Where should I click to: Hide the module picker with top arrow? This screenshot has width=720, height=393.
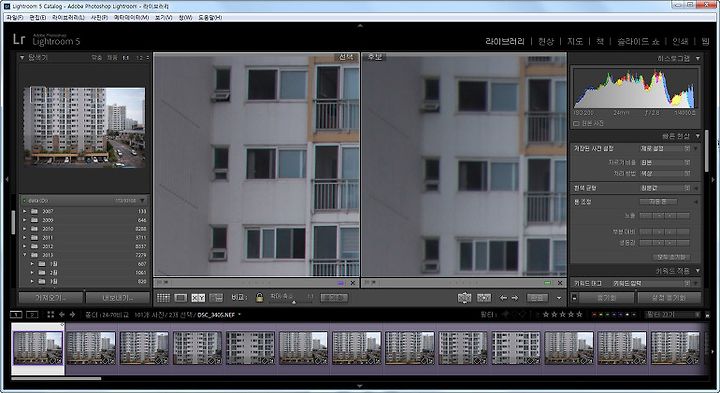click(x=360, y=26)
